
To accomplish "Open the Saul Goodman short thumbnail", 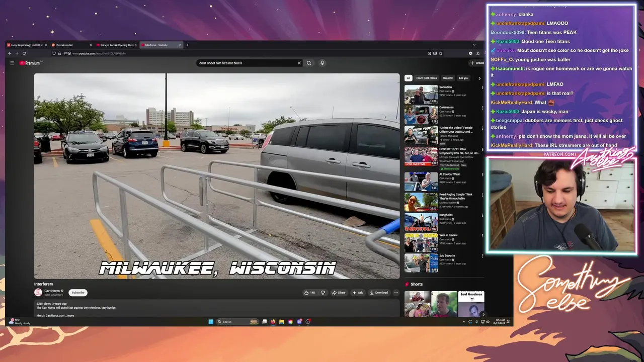I will click(471, 304).
